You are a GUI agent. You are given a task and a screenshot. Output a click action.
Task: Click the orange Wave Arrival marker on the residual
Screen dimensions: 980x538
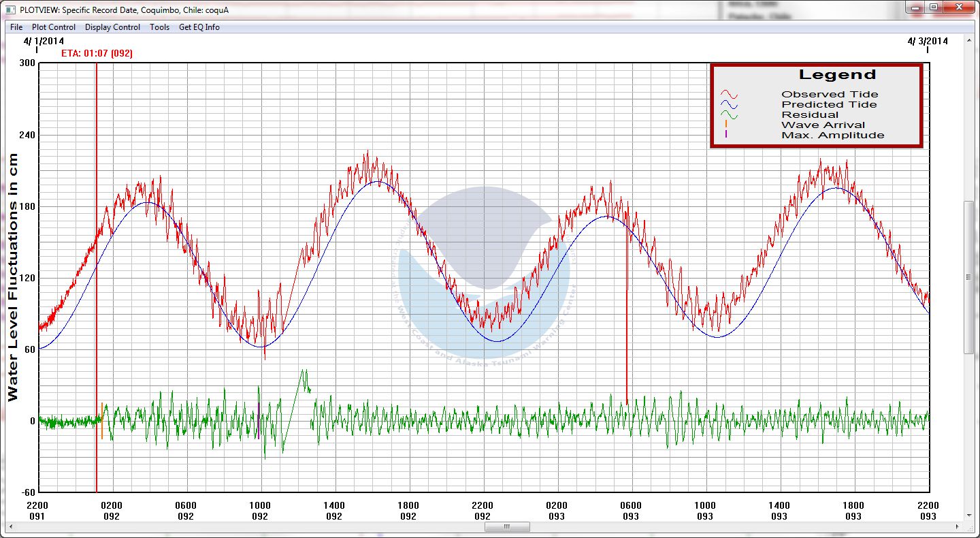point(102,420)
